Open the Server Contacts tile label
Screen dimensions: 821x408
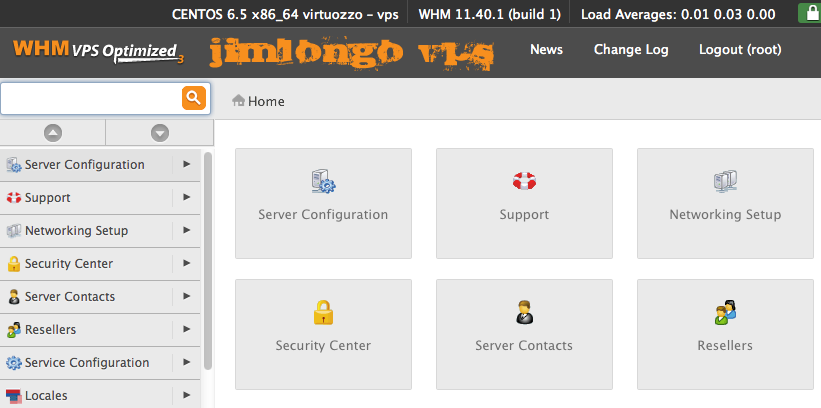[x=524, y=346]
